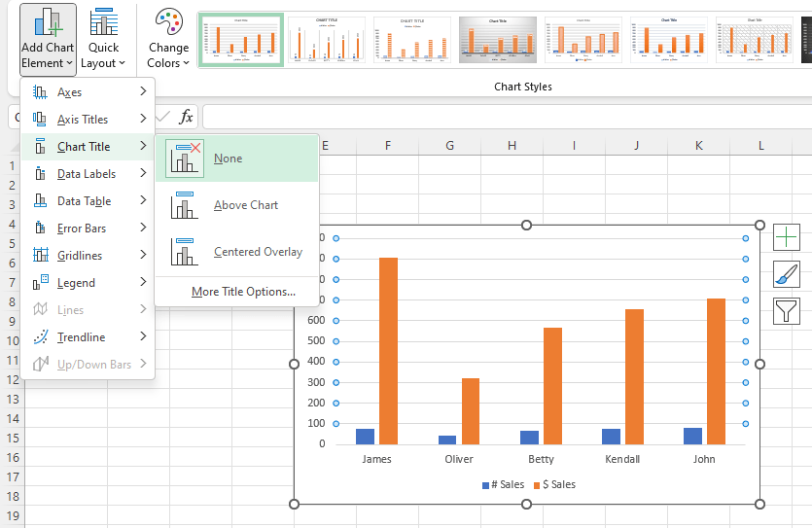Choose Above Chart title position
The height and width of the screenshot is (528, 812).
[236, 205]
